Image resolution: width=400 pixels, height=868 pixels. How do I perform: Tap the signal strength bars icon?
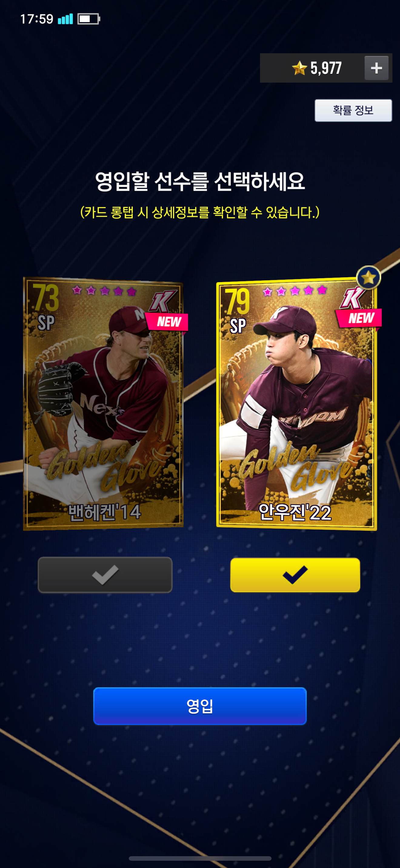tap(65, 19)
